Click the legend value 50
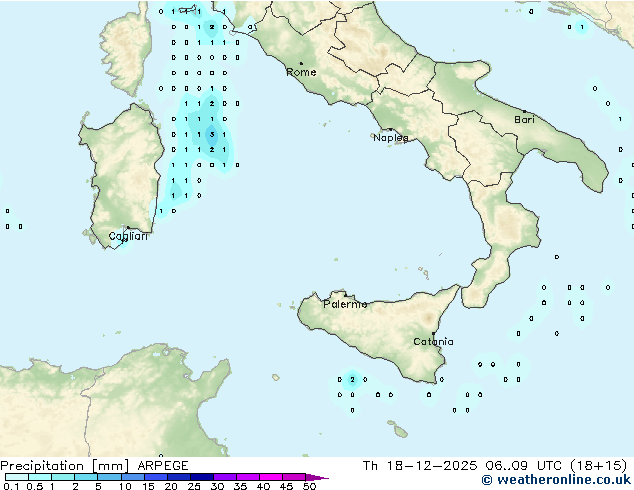The width and height of the screenshot is (634, 490). pos(309,486)
